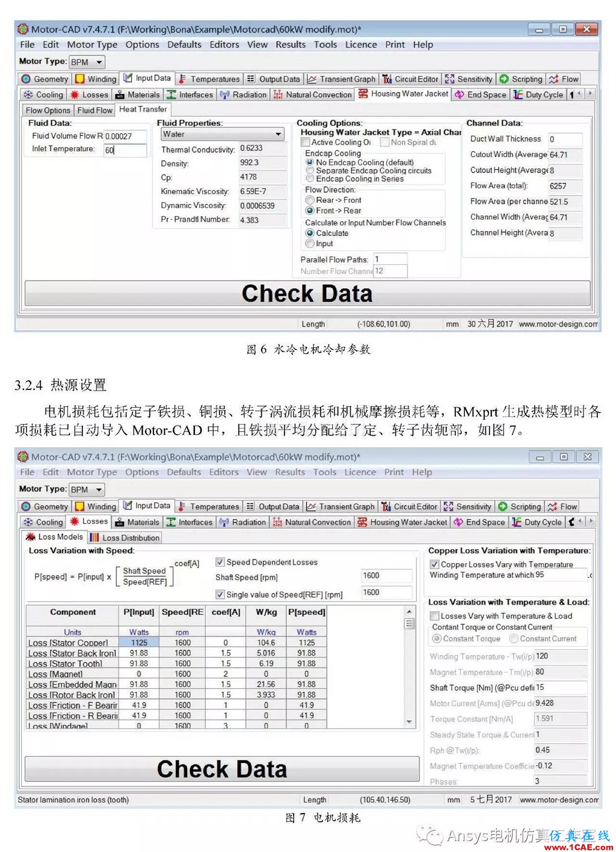The image size is (616, 852).
Task: Open Flow tab icon in top window
Action: pyautogui.click(x=553, y=79)
